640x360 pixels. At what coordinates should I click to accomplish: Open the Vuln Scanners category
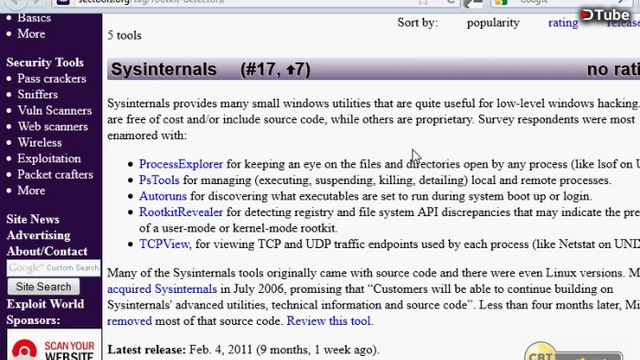pyautogui.click(x=54, y=110)
